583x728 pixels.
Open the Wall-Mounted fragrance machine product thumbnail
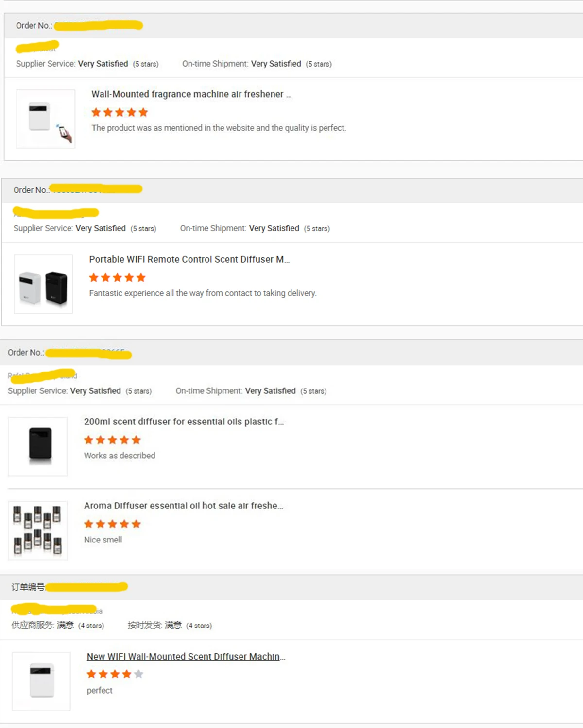click(46, 119)
